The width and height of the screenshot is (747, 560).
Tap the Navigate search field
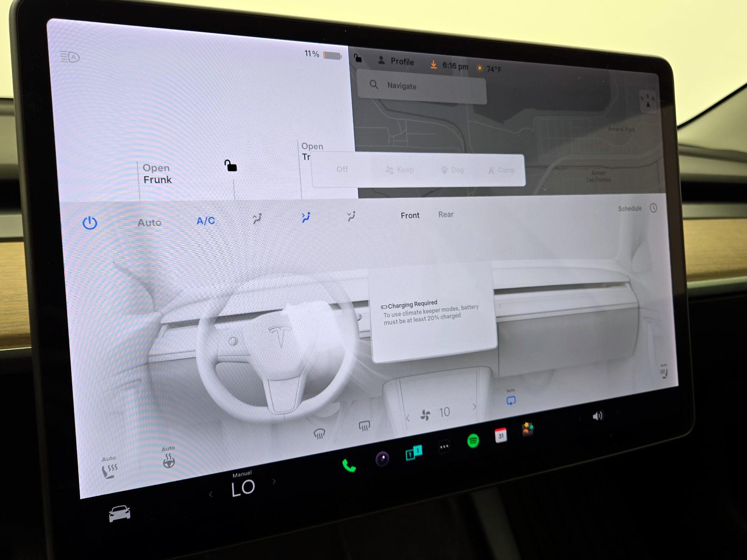(x=422, y=86)
